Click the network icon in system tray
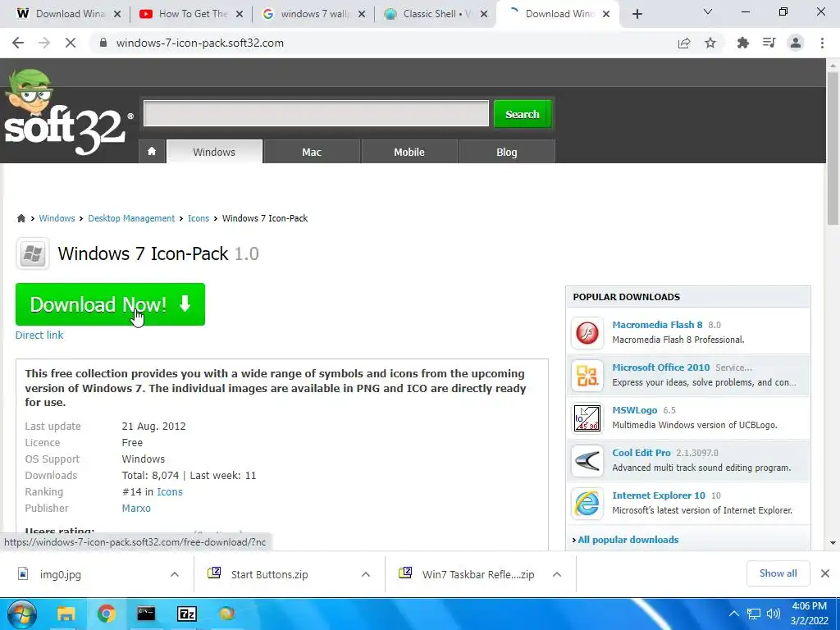This screenshot has width=840, height=630. [755, 614]
